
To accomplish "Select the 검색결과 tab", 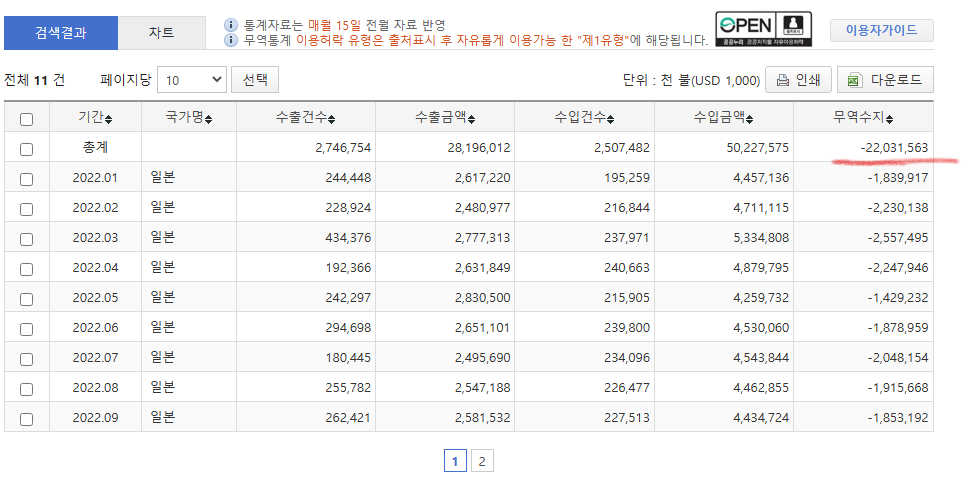I will point(61,32).
